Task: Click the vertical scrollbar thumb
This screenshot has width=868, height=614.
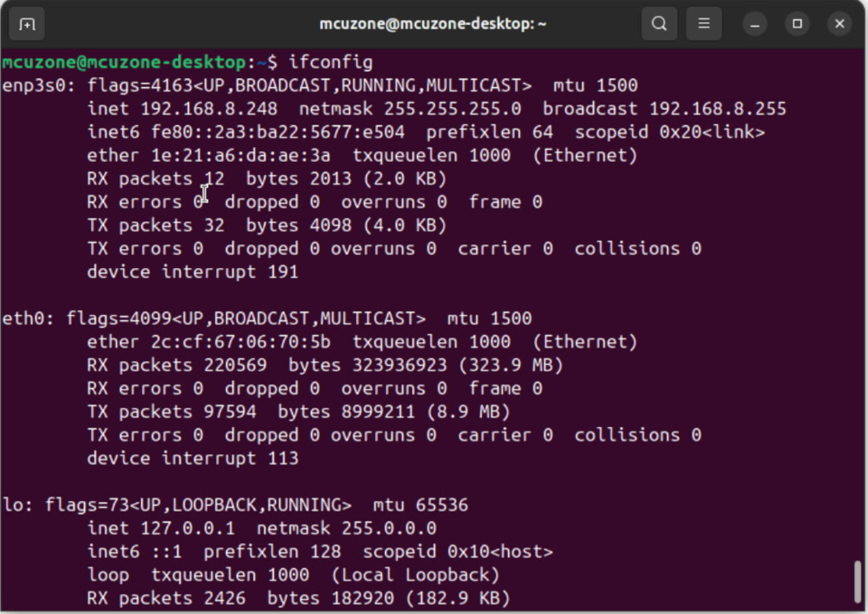Action: coord(859,582)
